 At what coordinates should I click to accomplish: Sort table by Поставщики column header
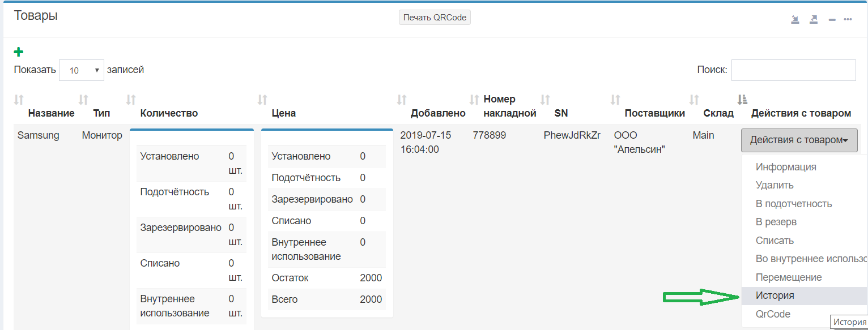654,113
